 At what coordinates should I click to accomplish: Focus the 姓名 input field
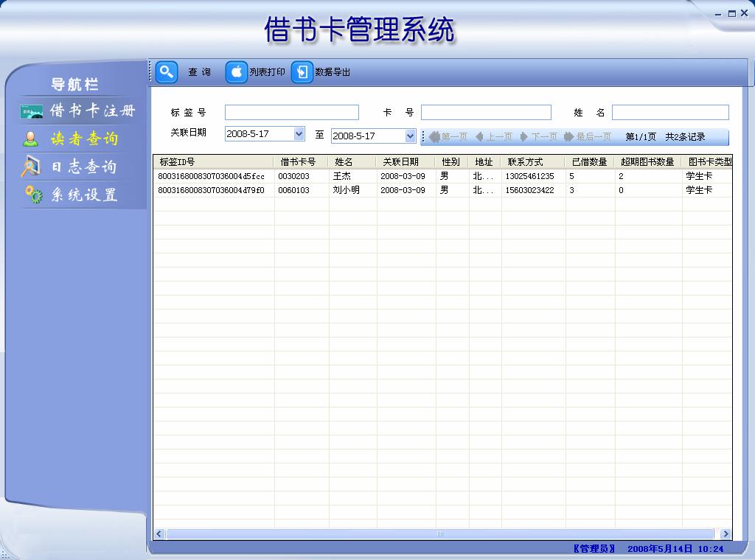coord(670,113)
